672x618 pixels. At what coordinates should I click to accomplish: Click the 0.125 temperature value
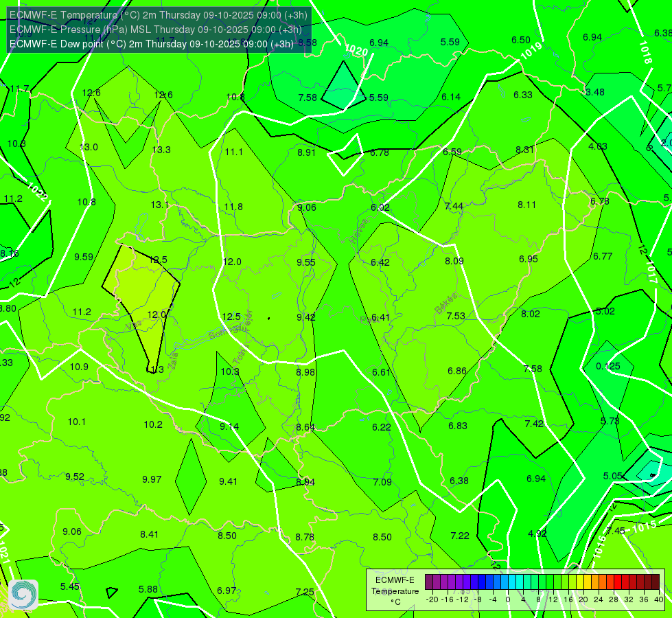608,366
